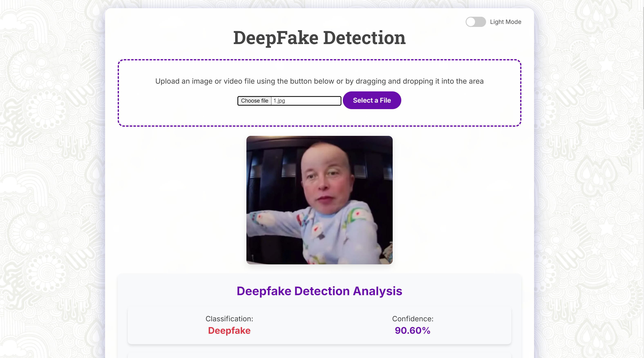Click the upload instruction text
644x358 pixels.
click(x=319, y=81)
